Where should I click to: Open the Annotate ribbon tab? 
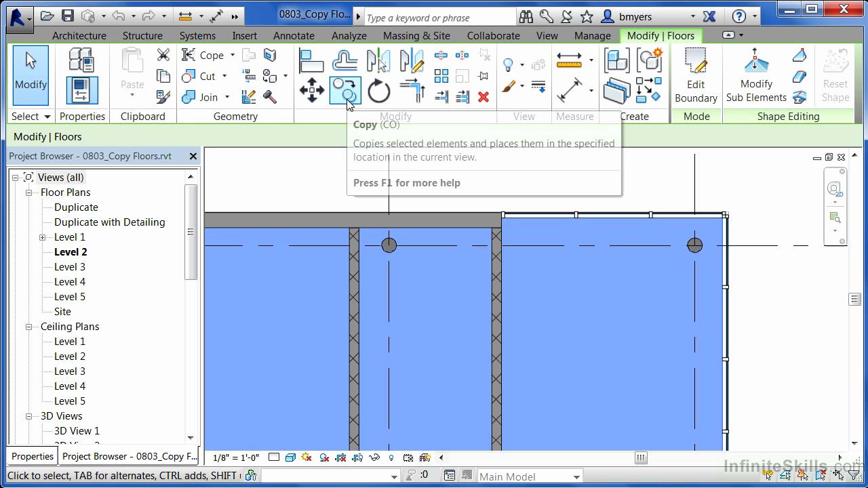coord(294,36)
